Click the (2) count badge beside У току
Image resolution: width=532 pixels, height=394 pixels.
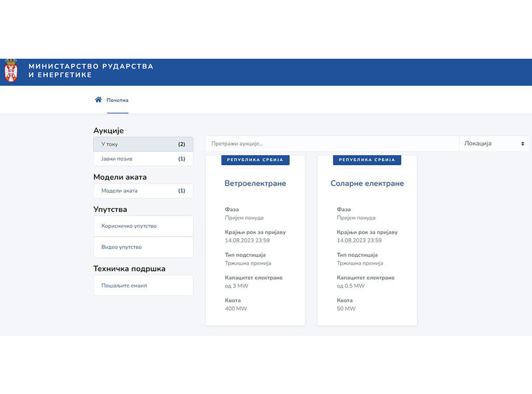pyautogui.click(x=181, y=144)
